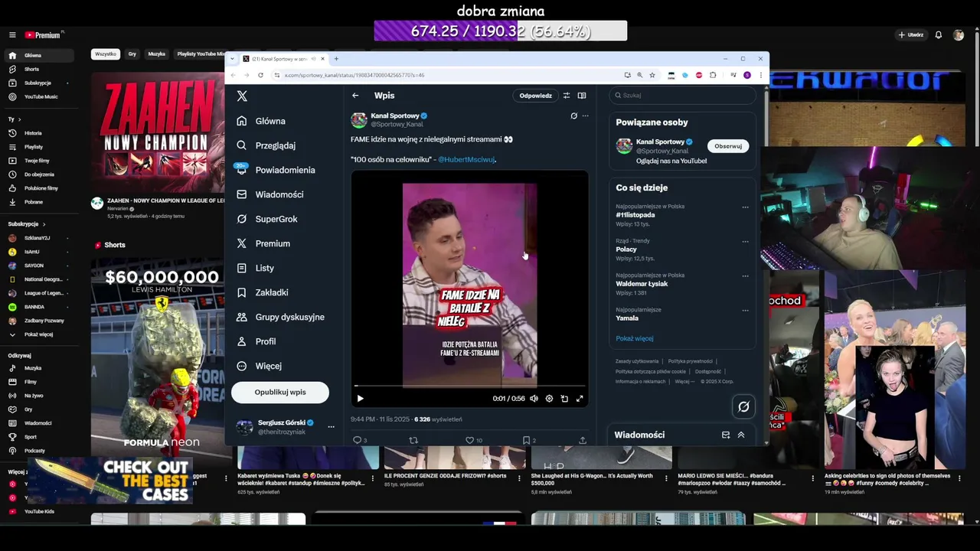The image size is (980, 551).
Task: Compose new message in Wiadomości drawer
Action: (726, 435)
